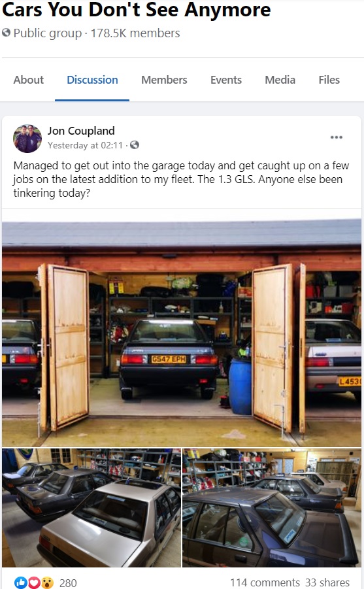Open the 280 reactions count
Image resolution: width=364 pixels, height=589 pixels.
point(68,583)
